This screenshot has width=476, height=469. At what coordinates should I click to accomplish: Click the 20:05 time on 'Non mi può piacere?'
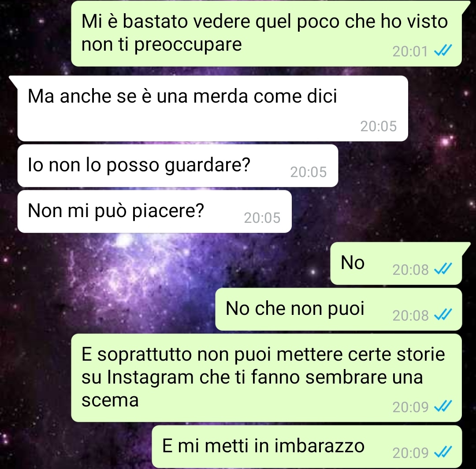[262, 218]
